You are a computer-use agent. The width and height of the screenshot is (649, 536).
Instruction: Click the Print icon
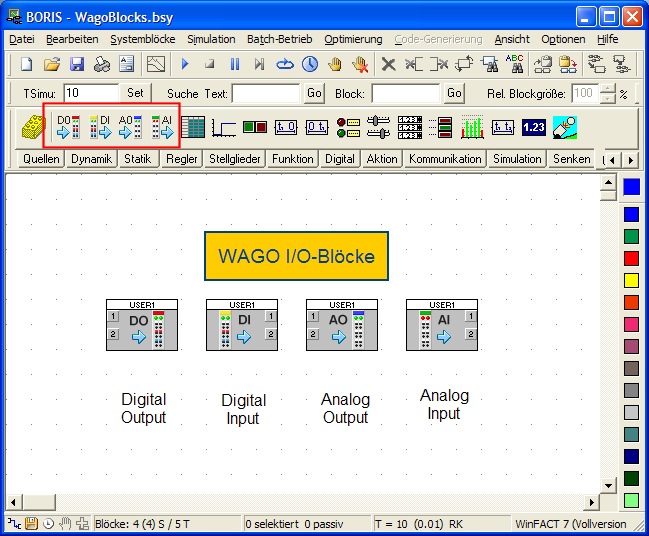pyautogui.click(x=102, y=65)
